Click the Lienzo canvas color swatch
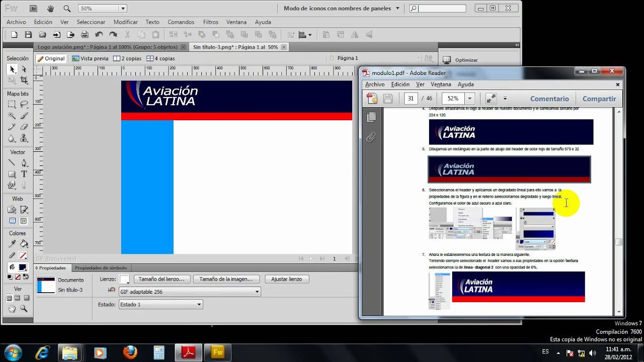644x362 pixels. tap(124, 279)
